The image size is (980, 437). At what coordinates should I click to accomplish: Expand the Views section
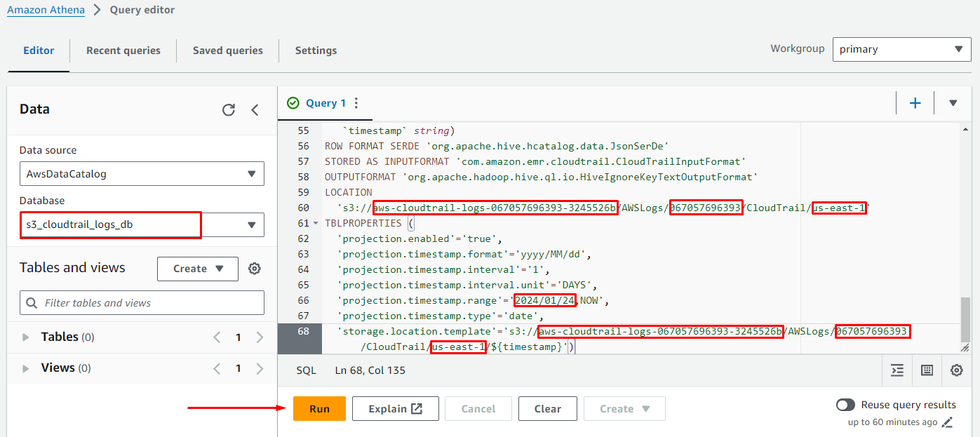26,368
